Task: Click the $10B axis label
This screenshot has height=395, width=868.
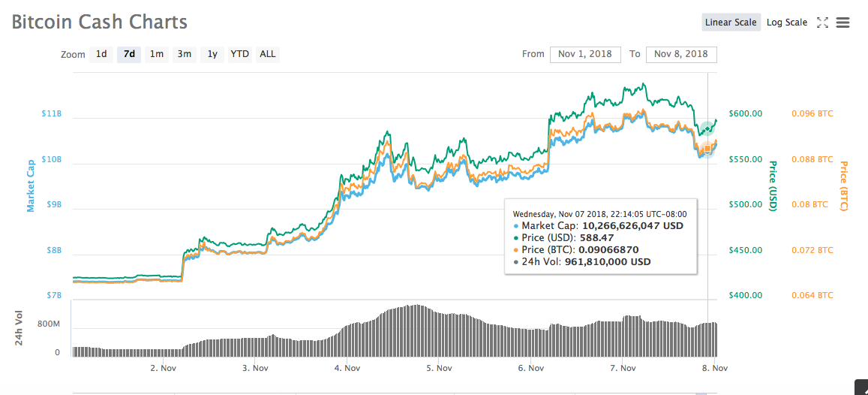Action: 52,159
